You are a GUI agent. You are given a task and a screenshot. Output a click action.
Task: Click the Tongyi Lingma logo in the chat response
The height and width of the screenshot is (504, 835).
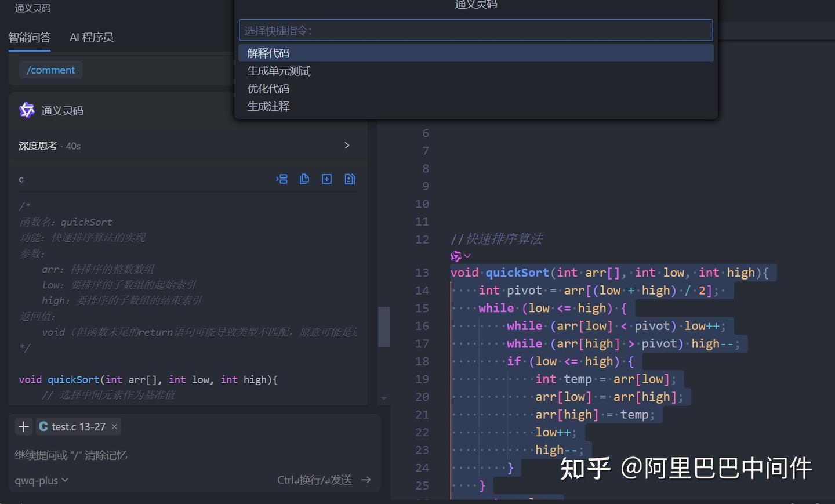27,110
